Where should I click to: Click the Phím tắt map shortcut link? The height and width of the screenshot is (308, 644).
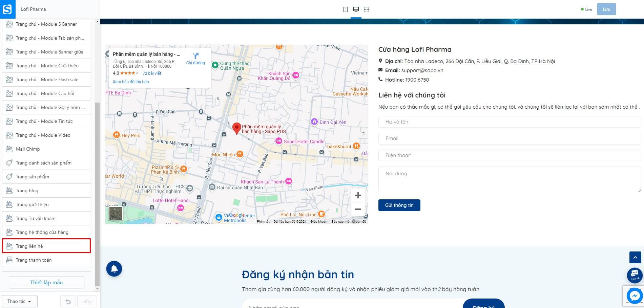pyautogui.click(x=263, y=221)
